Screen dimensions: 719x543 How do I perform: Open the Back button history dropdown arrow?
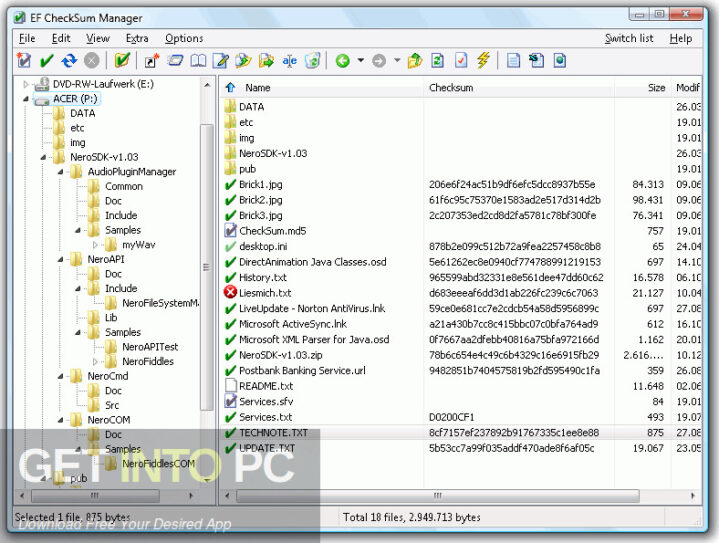click(361, 60)
